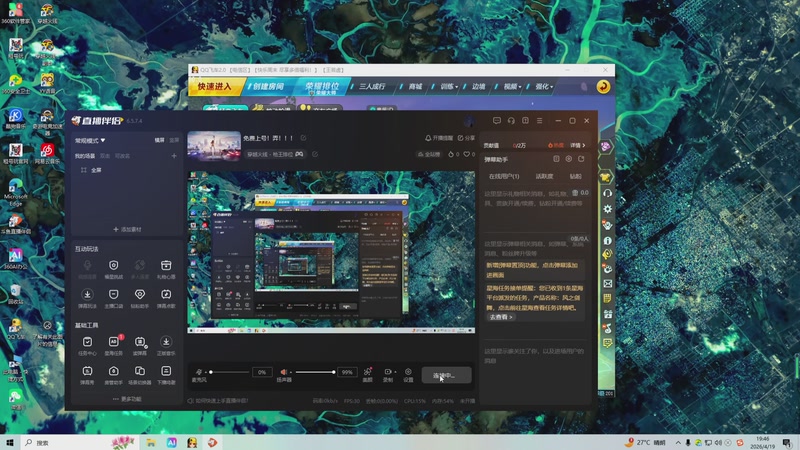Switch layout to 竖屏 portrait mode
Viewport: 800px width, 450px height.
click(174, 140)
